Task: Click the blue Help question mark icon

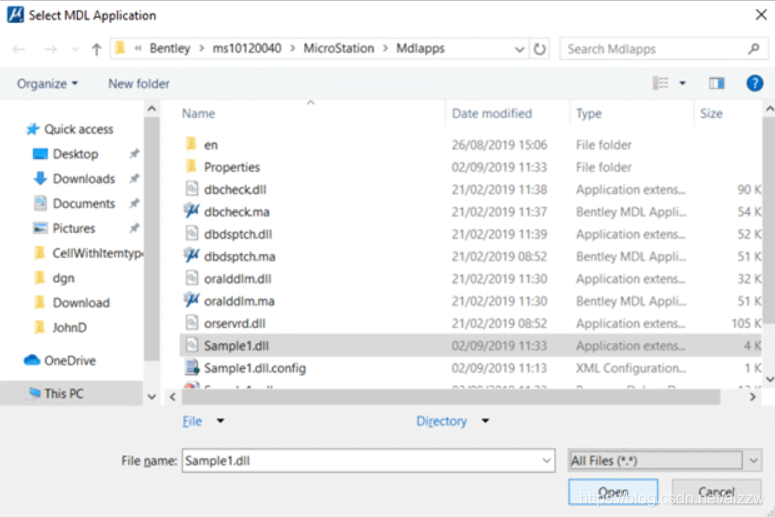Action: tap(755, 83)
